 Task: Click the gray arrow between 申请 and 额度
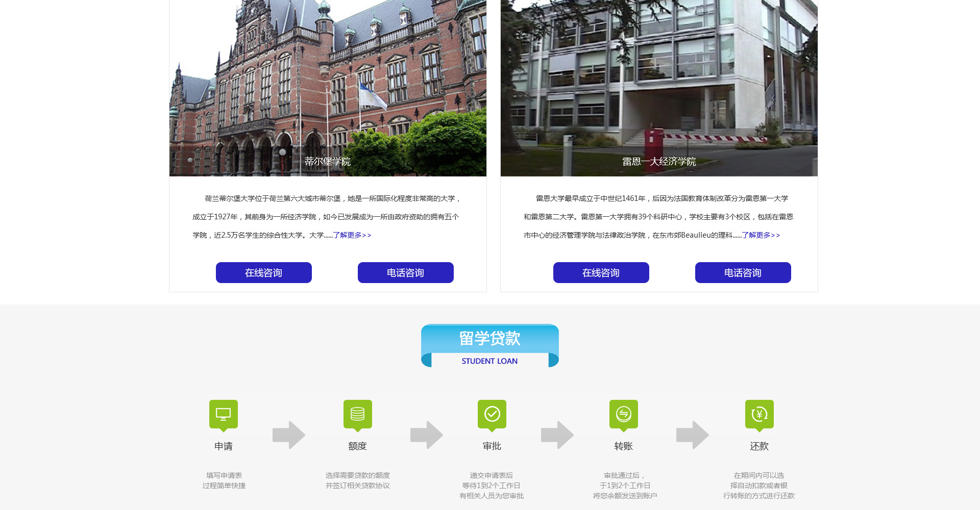point(289,435)
